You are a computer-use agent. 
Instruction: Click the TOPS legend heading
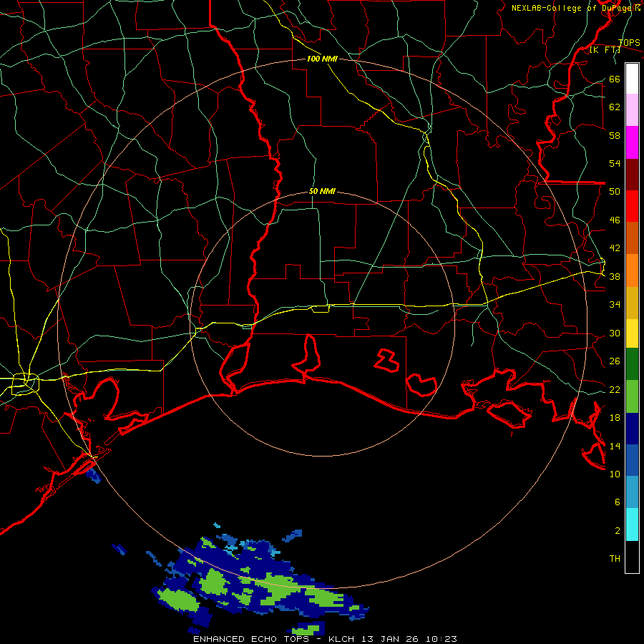click(x=629, y=42)
